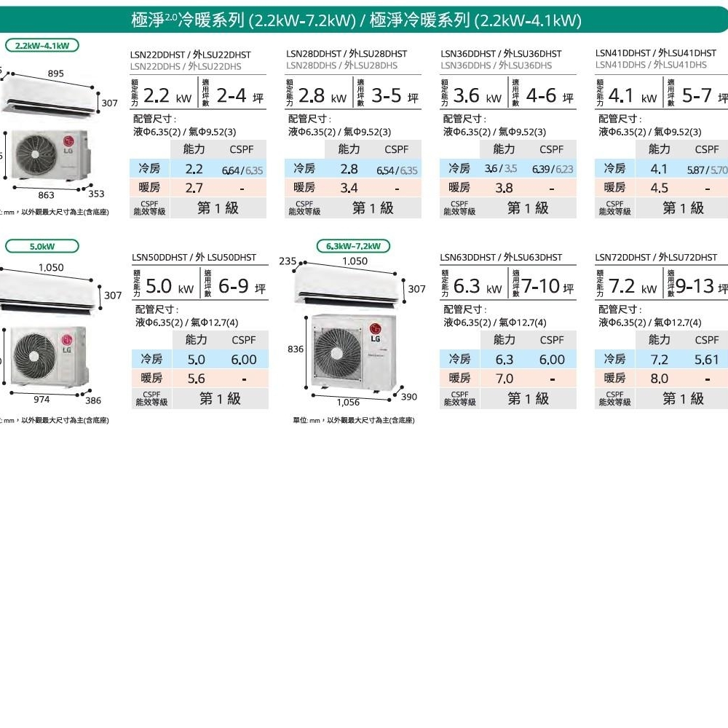Click the green 5.0kW badge
The image size is (728, 728).
[41, 246]
